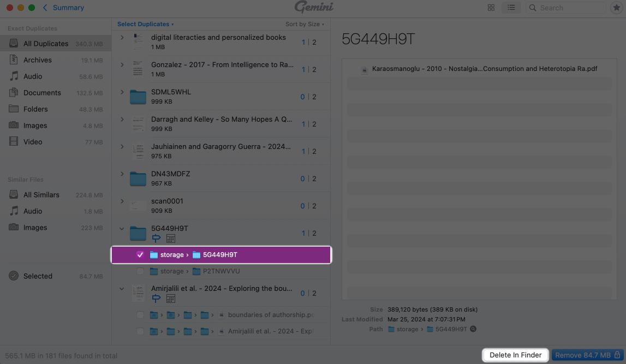The image size is (626, 364).
Task: Check the boundaries of authorship file checkbox
Action: [140, 314]
